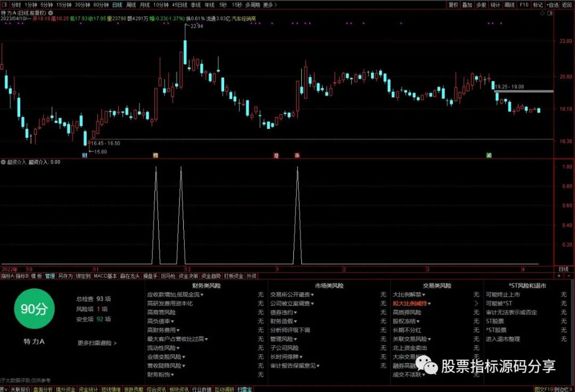The image size is (575, 392).
Task: Click the diamond icon at chart top right
Action: point(543,13)
